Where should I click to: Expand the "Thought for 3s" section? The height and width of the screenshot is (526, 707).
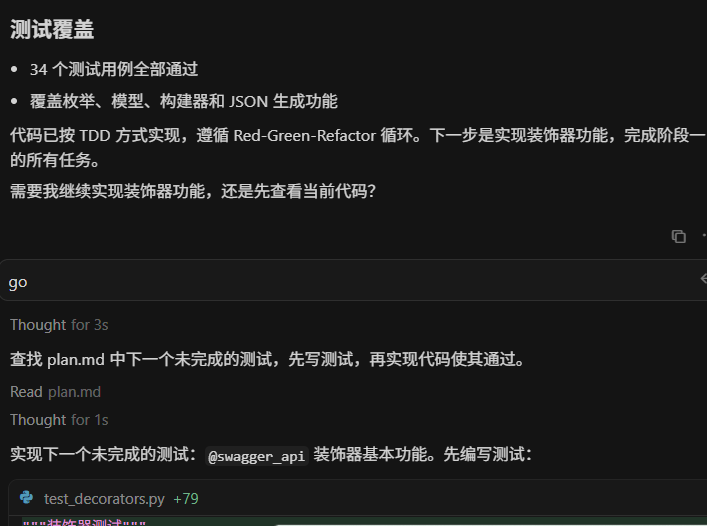click(x=59, y=325)
